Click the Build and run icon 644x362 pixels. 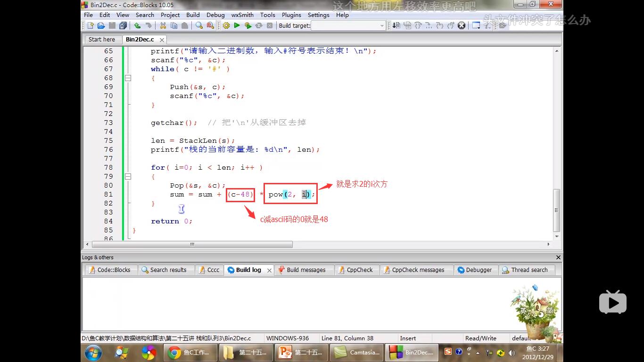[x=248, y=25]
